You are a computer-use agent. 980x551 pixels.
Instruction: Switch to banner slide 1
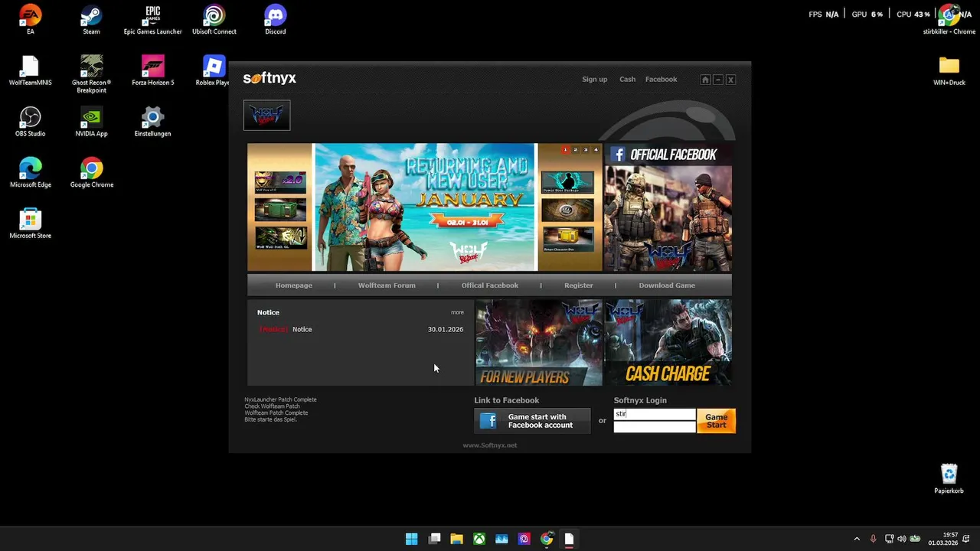pos(565,150)
